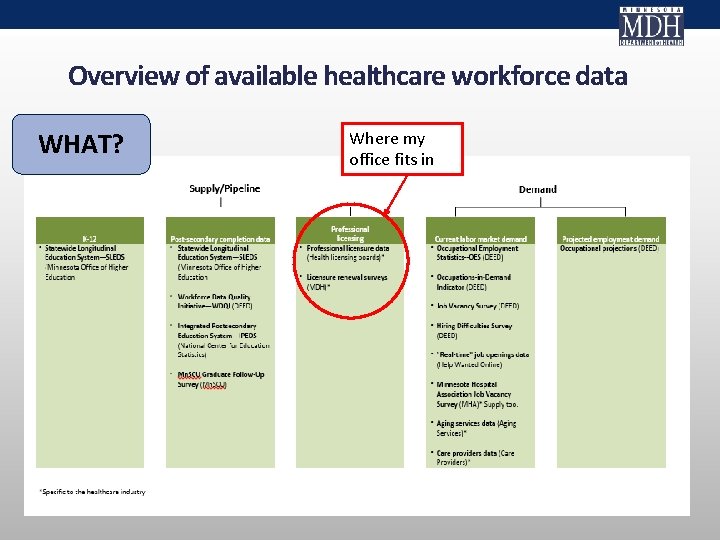The width and height of the screenshot is (720, 540).
Task: Click the blue 'WHAT?' box
Action: point(81,144)
